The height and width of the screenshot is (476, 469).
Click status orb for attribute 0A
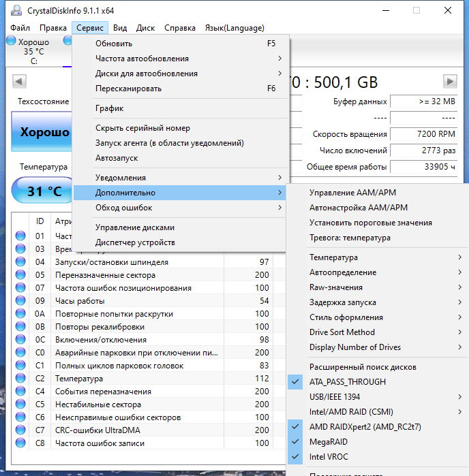point(20,314)
